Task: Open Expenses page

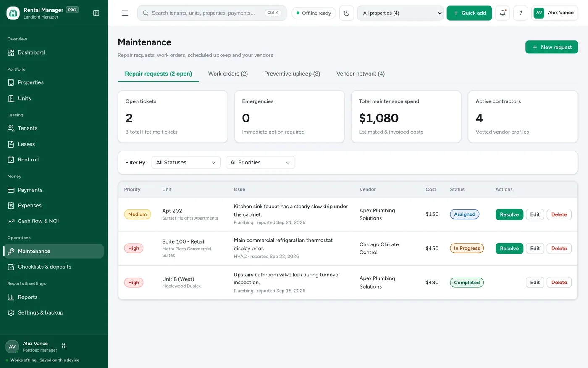Action: 54,206
